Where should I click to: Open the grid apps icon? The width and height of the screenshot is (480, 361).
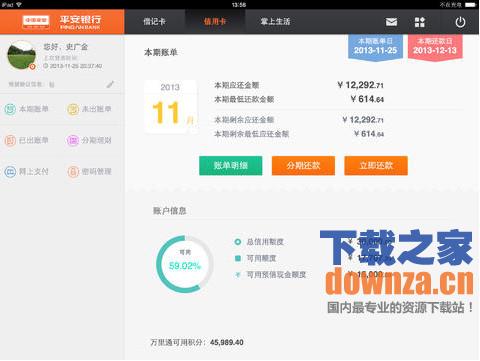click(x=420, y=22)
